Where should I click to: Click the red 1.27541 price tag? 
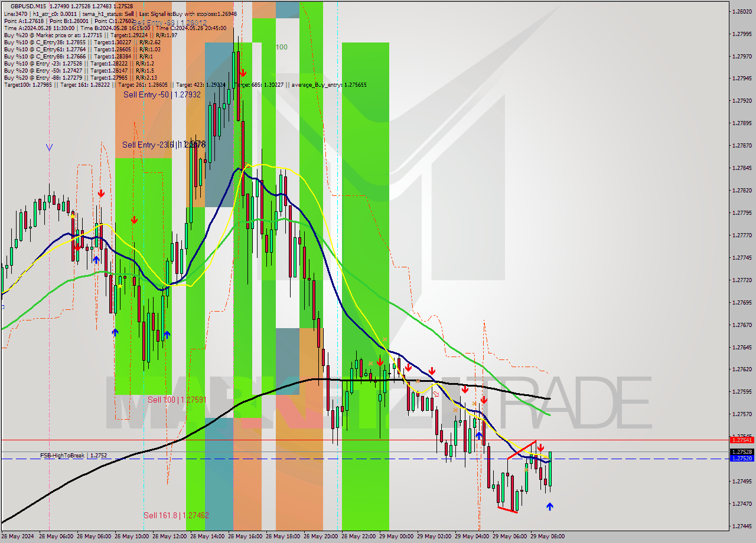click(742, 440)
